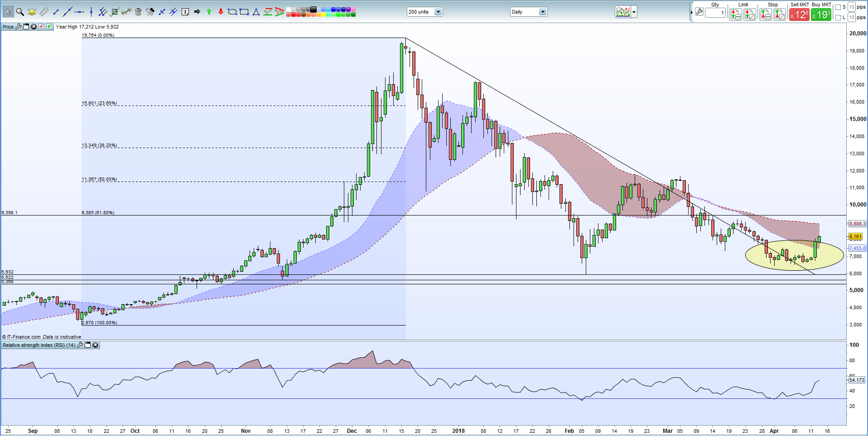
Task: Close the RSI indicator panel
Action: [95, 345]
